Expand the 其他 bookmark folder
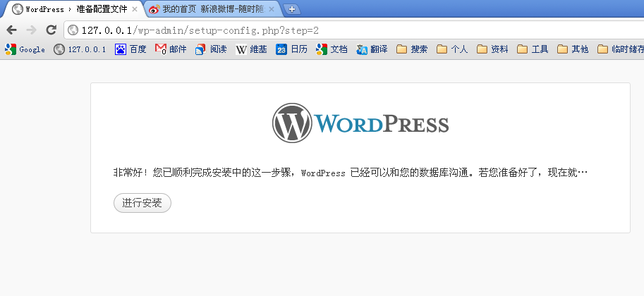This screenshot has width=644, height=296. (x=573, y=49)
